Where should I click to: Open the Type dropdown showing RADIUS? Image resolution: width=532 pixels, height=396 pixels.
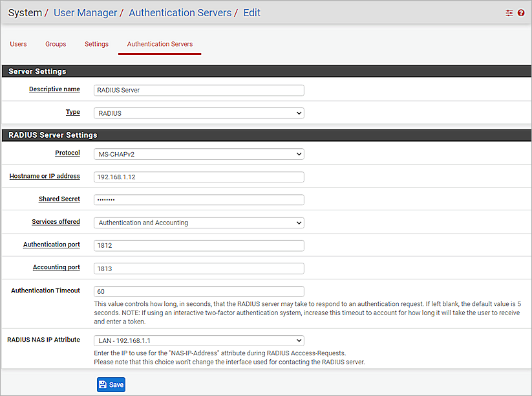[198, 113]
